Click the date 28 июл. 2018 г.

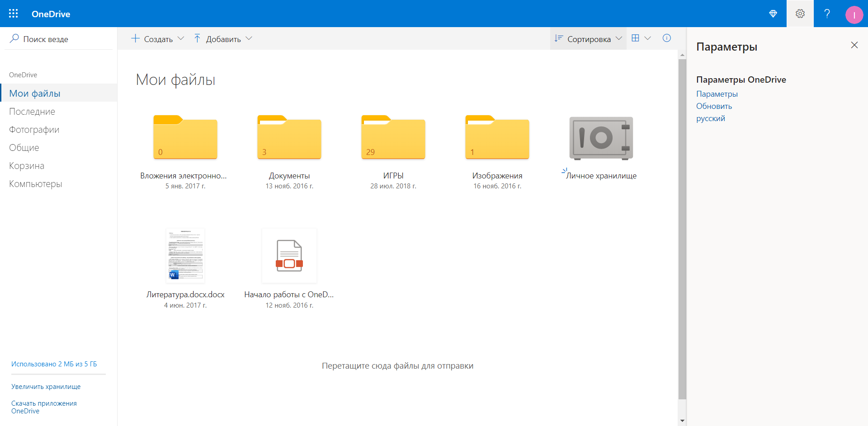pyautogui.click(x=393, y=186)
